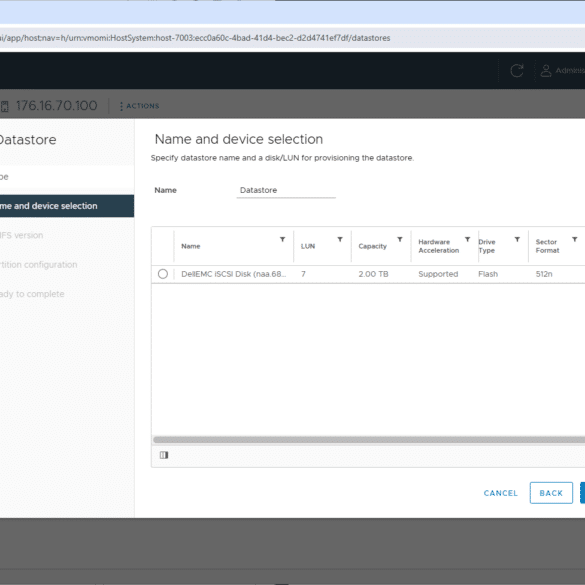
Task: Filter the Name column
Action: pos(282,239)
